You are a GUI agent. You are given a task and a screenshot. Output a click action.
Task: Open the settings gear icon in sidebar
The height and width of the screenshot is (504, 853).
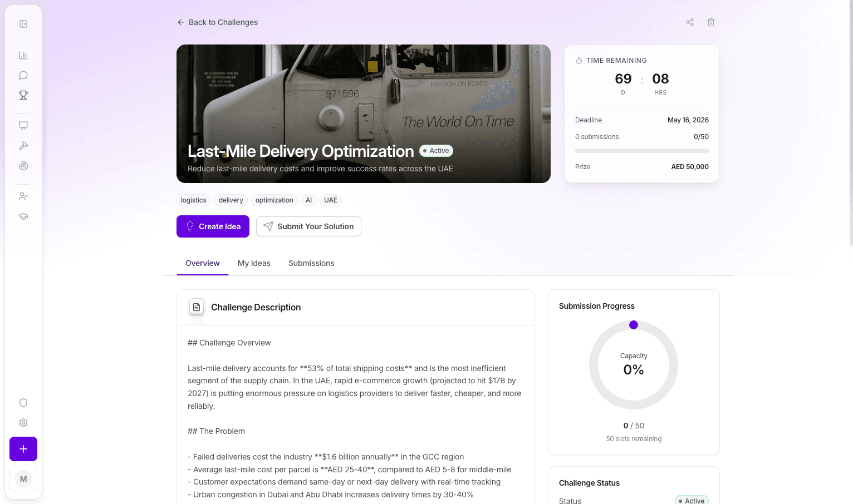tap(23, 423)
